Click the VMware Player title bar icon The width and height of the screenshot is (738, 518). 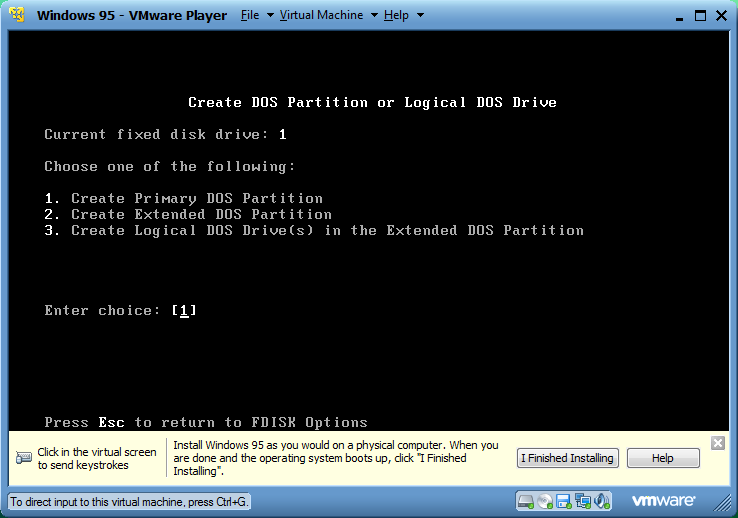click(17, 15)
